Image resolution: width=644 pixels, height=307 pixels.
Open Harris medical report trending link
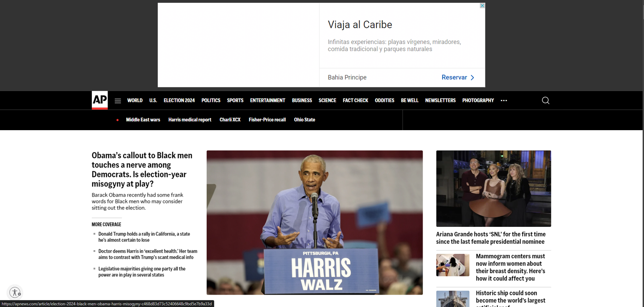(x=190, y=120)
